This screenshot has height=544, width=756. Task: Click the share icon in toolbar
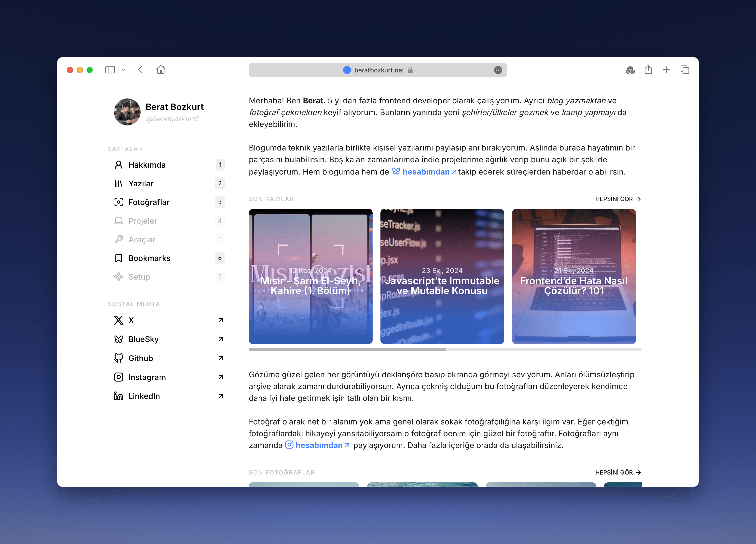[x=648, y=70]
